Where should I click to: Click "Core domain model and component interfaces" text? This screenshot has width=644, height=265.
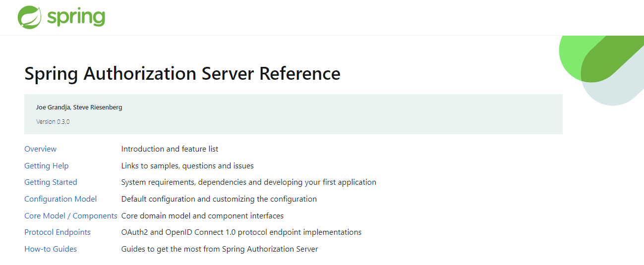coord(202,216)
